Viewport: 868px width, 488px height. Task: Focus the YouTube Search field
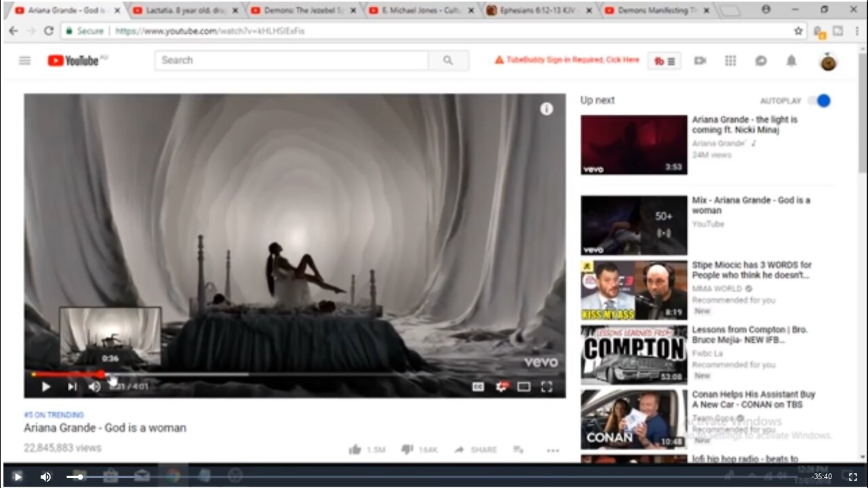[x=292, y=60]
